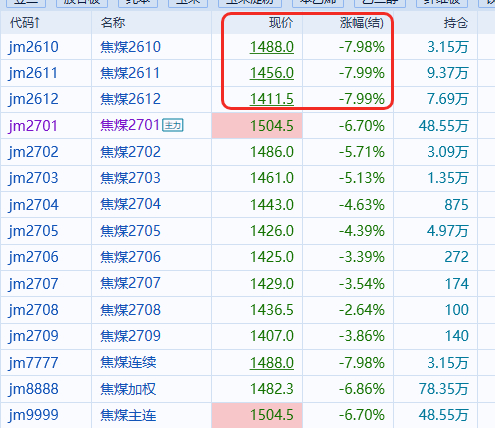Select contract code jm2704
This screenshot has width=495, height=428.
click(33, 204)
